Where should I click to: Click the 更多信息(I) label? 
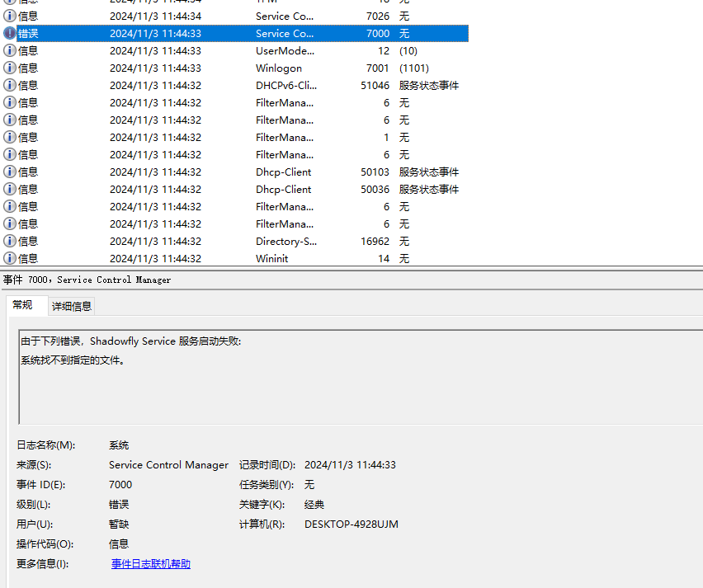(43, 564)
